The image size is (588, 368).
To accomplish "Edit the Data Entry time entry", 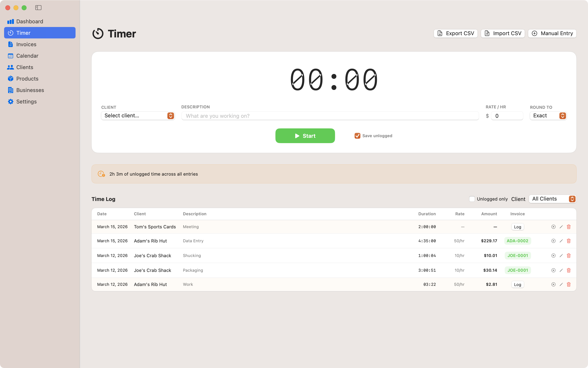I will [561, 241].
